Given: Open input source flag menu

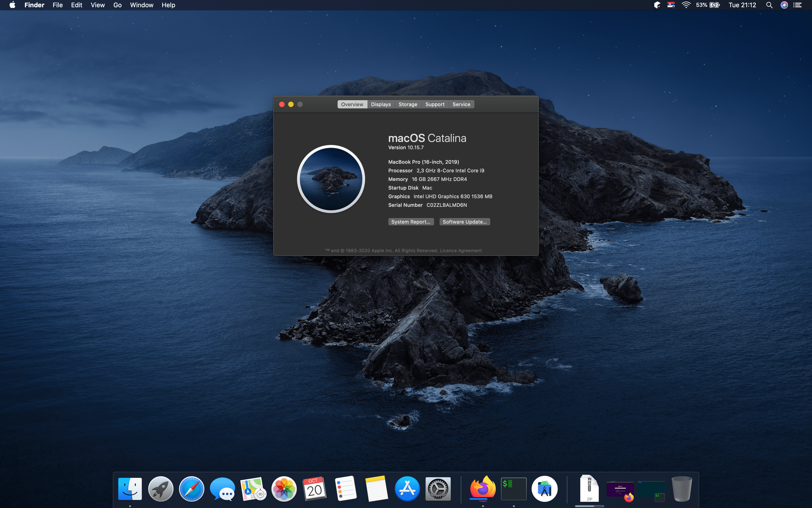Looking at the screenshot, I should (x=671, y=5).
